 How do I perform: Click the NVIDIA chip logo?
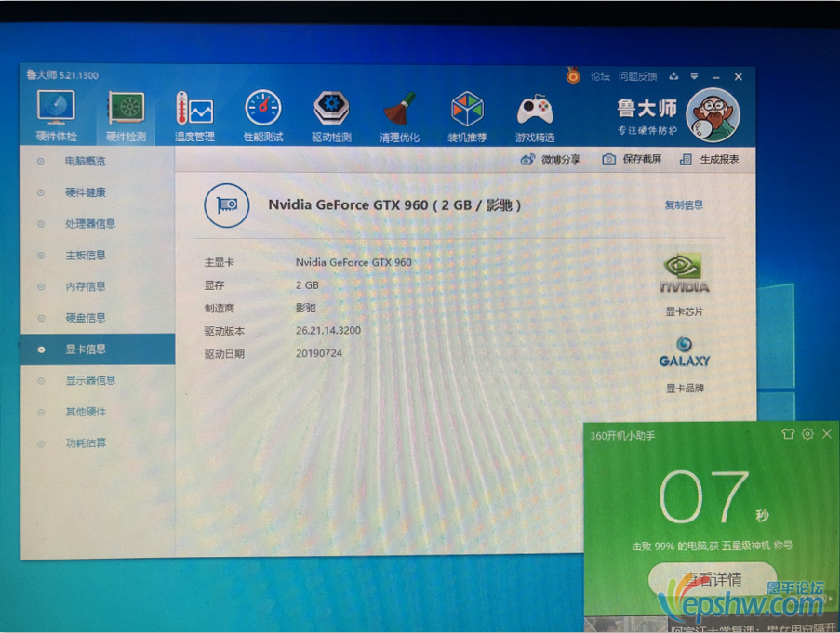[x=685, y=273]
